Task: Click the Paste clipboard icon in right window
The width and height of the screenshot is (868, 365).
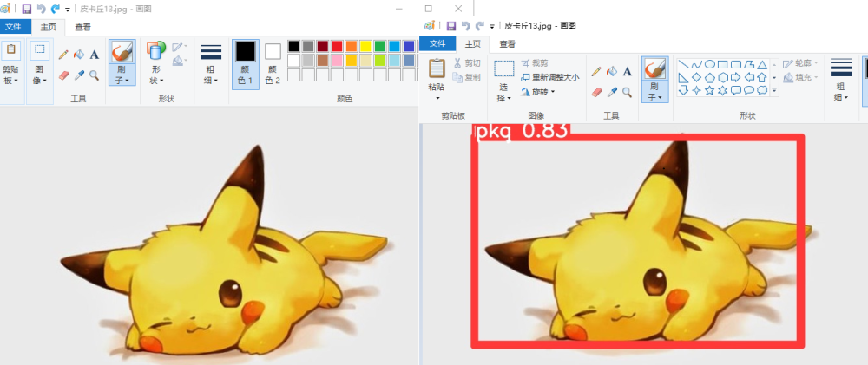Action: 437,68
